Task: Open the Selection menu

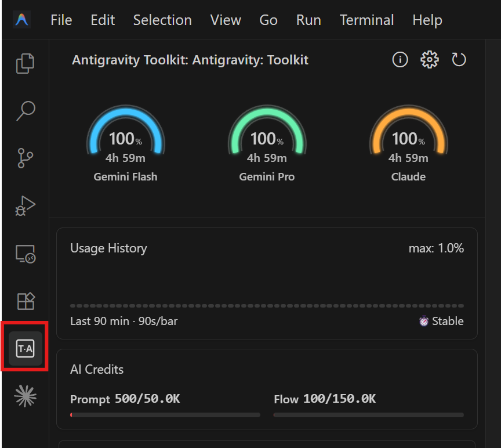Action: click(x=162, y=20)
